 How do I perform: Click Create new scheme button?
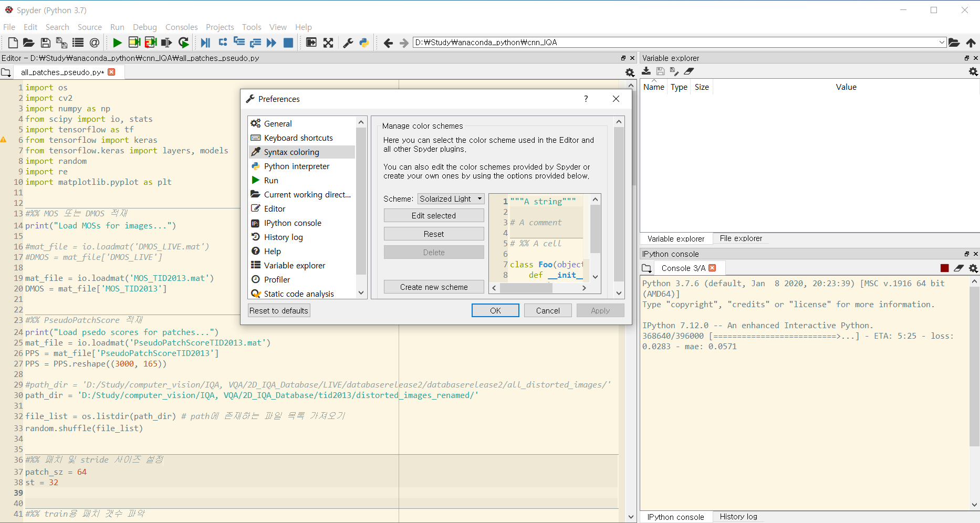pos(434,287)
